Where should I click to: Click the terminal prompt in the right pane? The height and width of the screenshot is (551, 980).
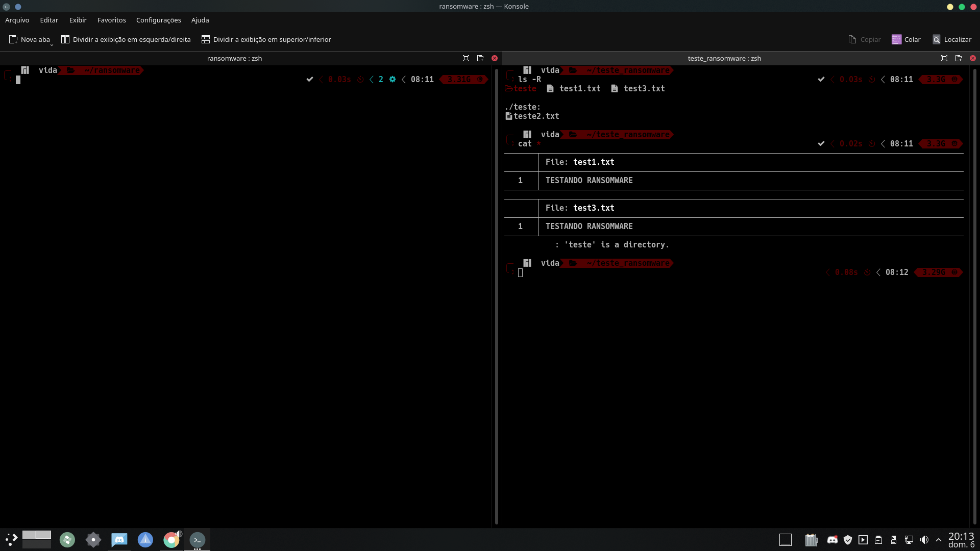(521, 272)
